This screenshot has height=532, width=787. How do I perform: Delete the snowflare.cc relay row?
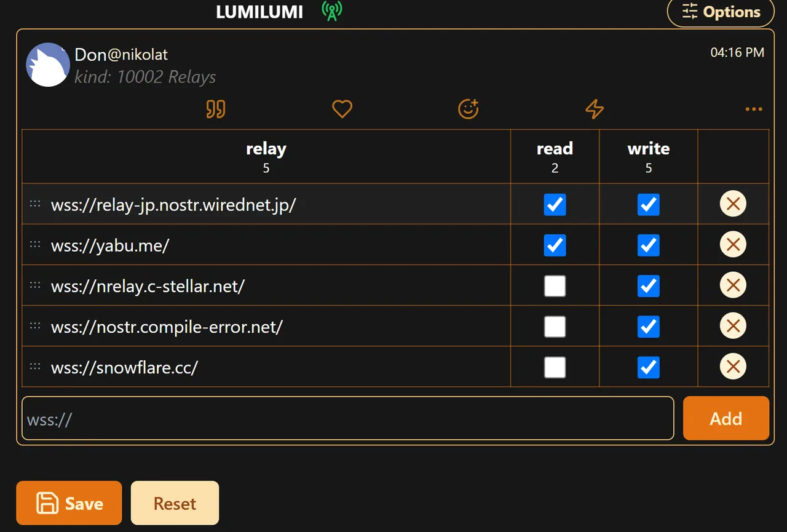coord(733,367)
